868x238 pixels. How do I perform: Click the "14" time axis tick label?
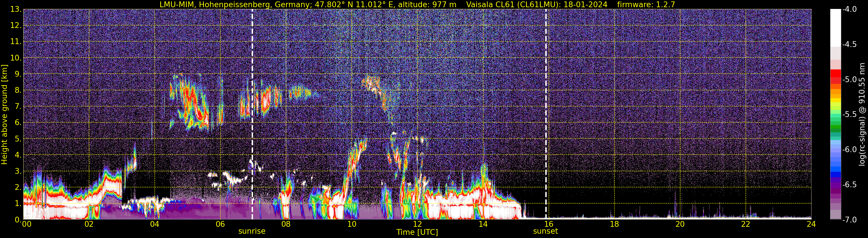click(483, 224)
